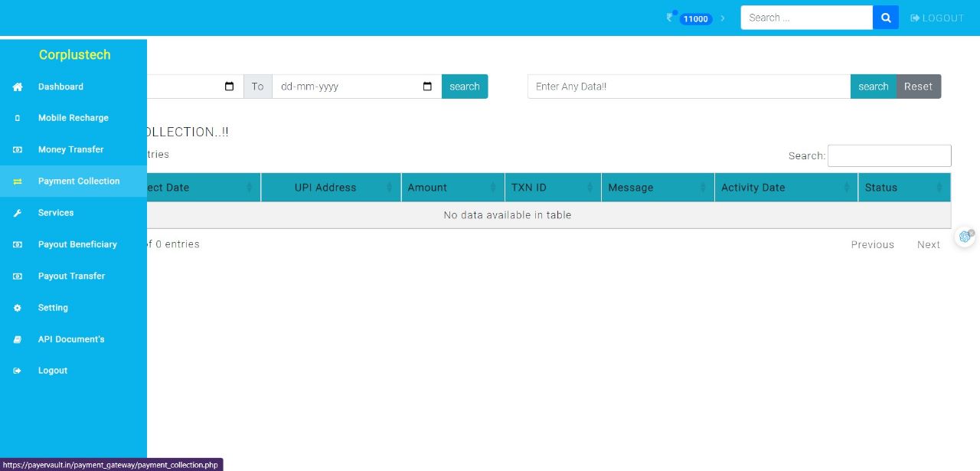Image resolution: width=980 pixels, height=471 pixels.
Task: Open the calendar picker on the From date field
Action: 229,87
